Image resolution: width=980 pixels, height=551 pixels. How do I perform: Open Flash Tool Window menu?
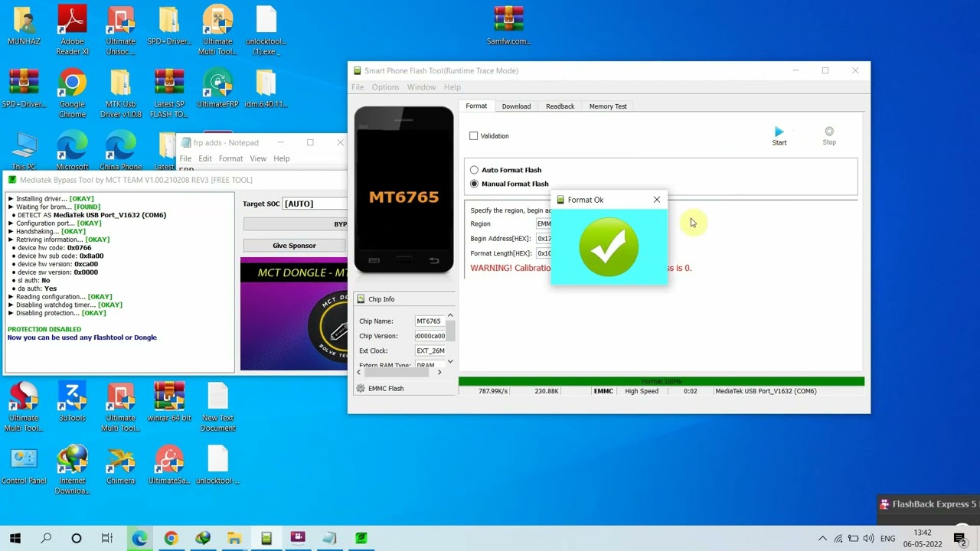(421, 87)
